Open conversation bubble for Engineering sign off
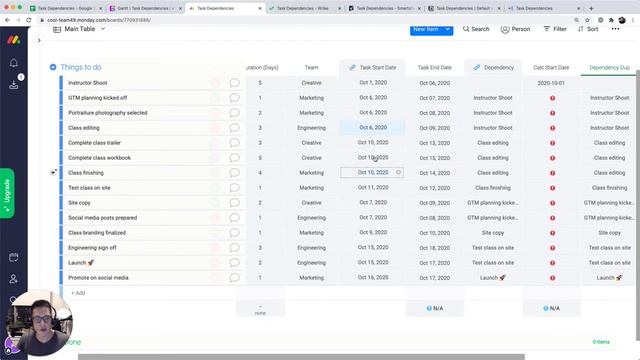Viewport: 640px width, 360px height. coord(234,248)
